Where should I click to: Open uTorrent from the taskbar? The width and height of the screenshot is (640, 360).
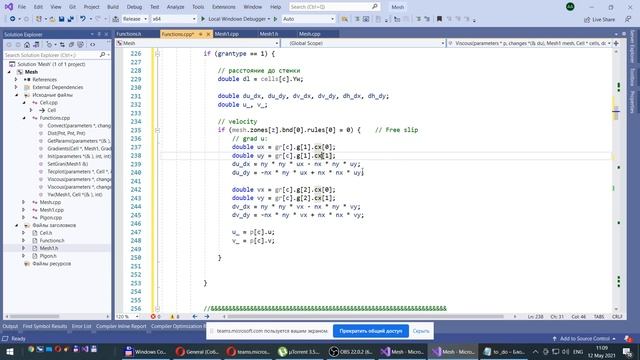pos(299,351)
